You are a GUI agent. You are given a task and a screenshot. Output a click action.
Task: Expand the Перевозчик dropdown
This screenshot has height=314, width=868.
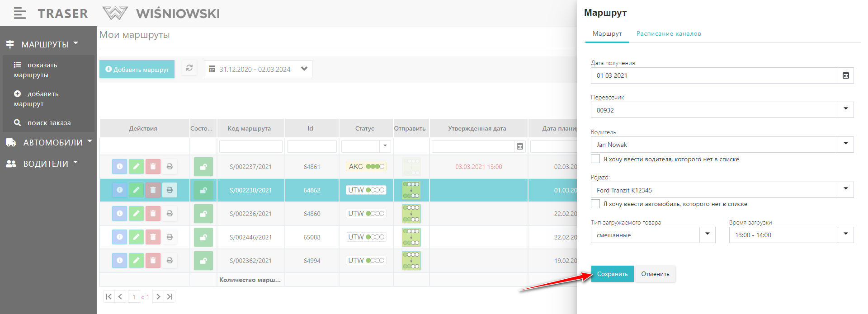click(x=845, y=110)
